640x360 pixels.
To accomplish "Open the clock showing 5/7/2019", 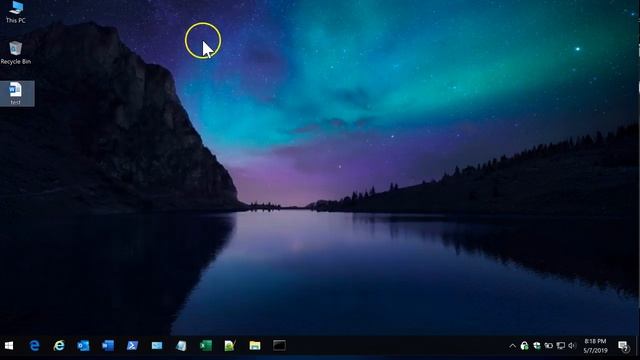I will click(x=596, y=346).
